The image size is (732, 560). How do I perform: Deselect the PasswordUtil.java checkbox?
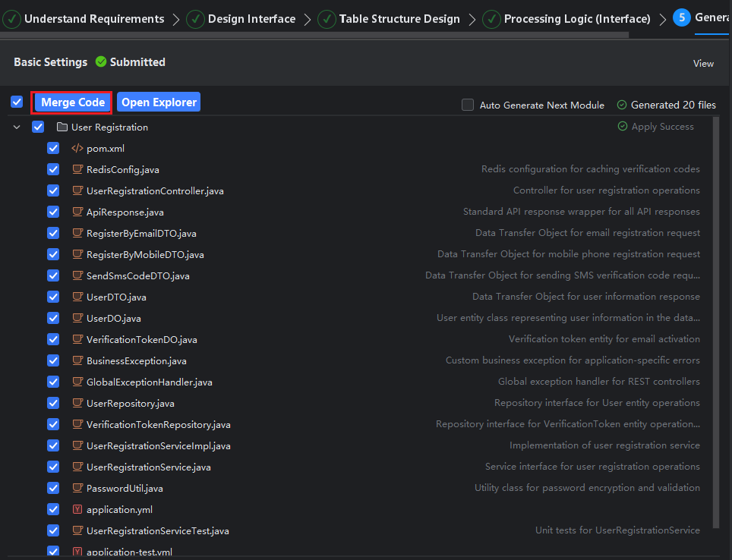pyautogui.click(x=53, y=489)
